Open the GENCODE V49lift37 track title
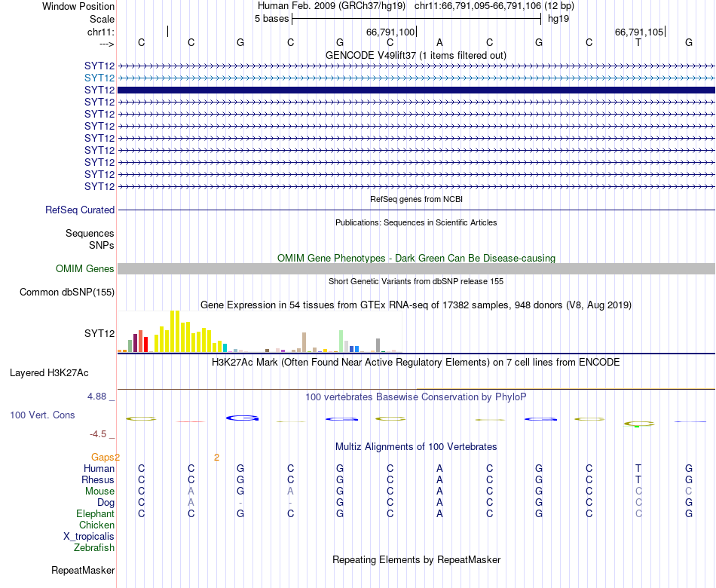 416,55
